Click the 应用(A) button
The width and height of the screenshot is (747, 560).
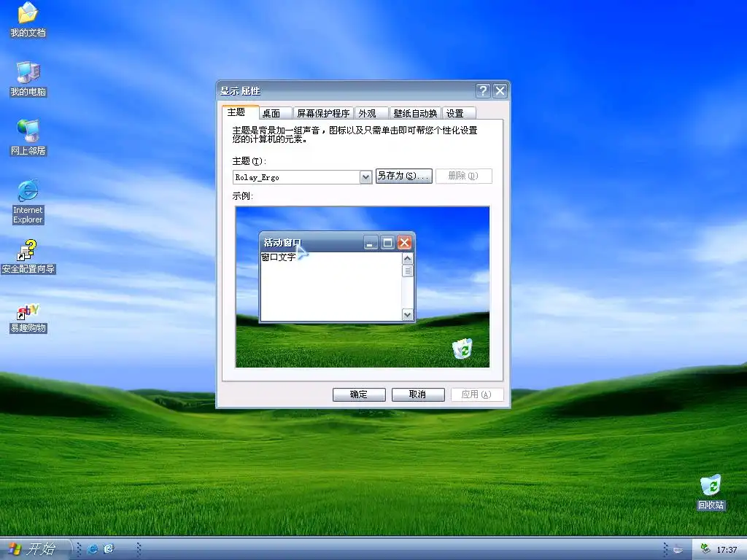(476, 394)
